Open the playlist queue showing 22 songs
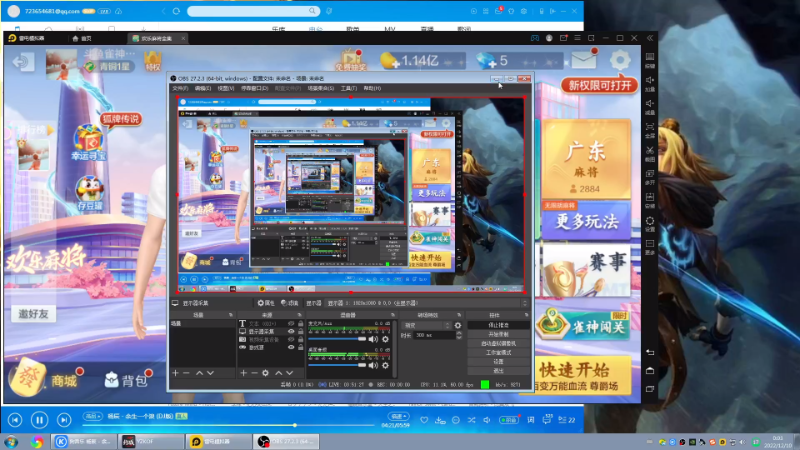This screenshot has height=450, width=800. [x=567, y=420]
